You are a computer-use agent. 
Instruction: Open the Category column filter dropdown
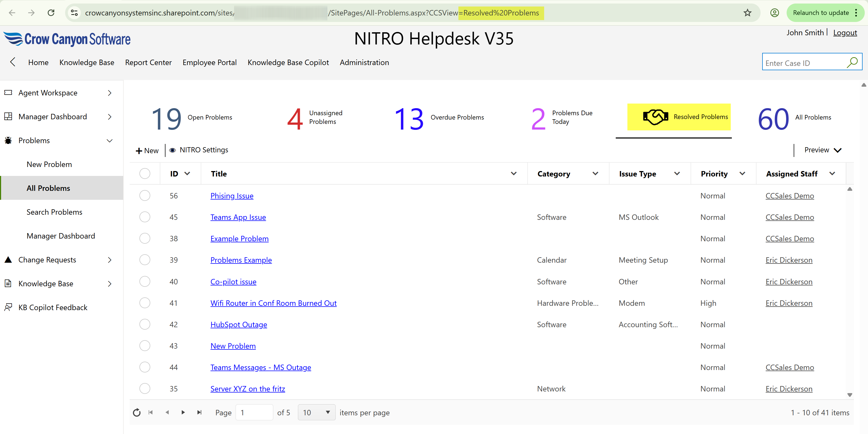coord(595,174)
